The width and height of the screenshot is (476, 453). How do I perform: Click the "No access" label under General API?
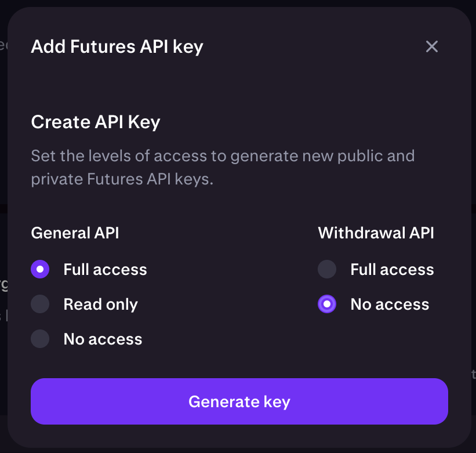[103, 339]
